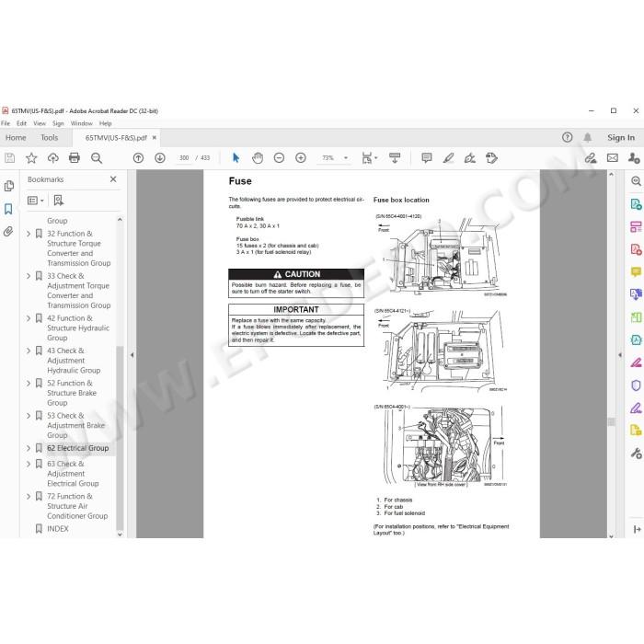The width and height of the screenshot is (644, 644).
Task: Select the highlight text pen tool
Action: coord(449,158)
